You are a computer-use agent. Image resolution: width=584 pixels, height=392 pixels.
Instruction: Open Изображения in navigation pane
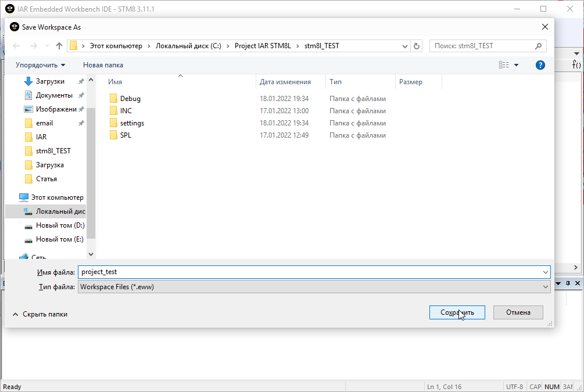click(x=56, y=109)
